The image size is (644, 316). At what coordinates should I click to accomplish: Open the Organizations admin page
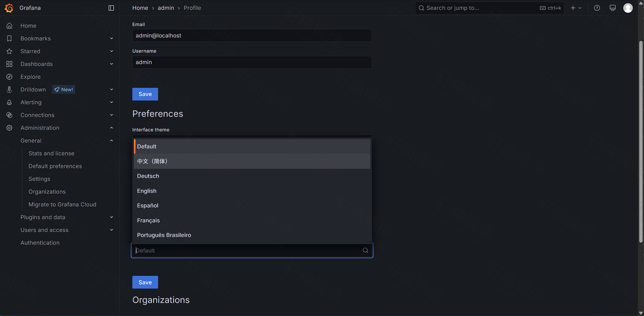pyautogui.click(x=47, y=192)
